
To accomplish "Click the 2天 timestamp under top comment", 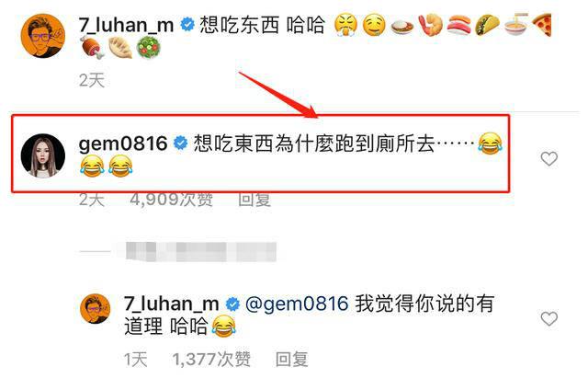I will tap(92, 80).
